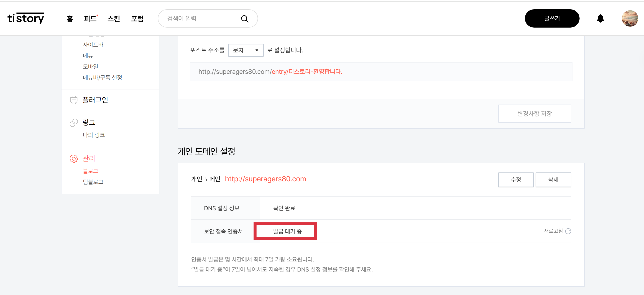The width and height of the screenshot is (644, 295).
Task: Open the 피드 menu
Action: [90, 19]
